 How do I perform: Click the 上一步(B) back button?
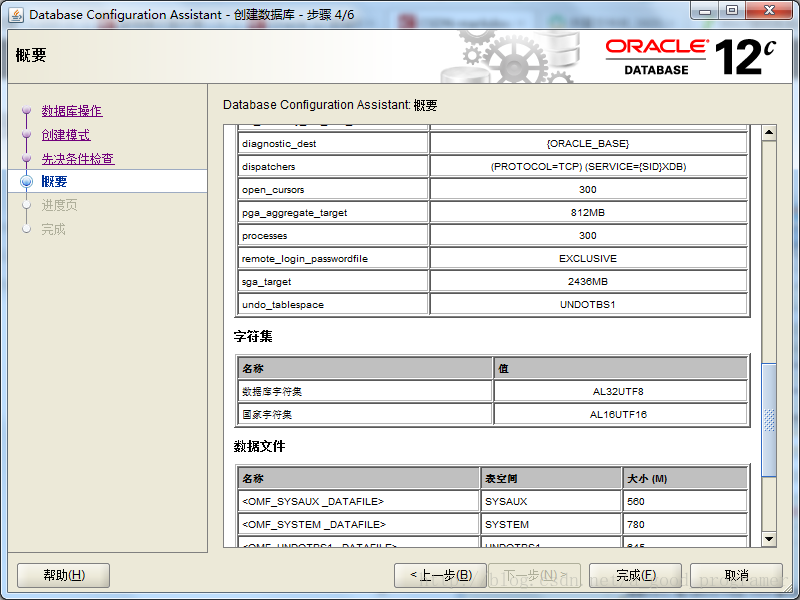(441, 576)
